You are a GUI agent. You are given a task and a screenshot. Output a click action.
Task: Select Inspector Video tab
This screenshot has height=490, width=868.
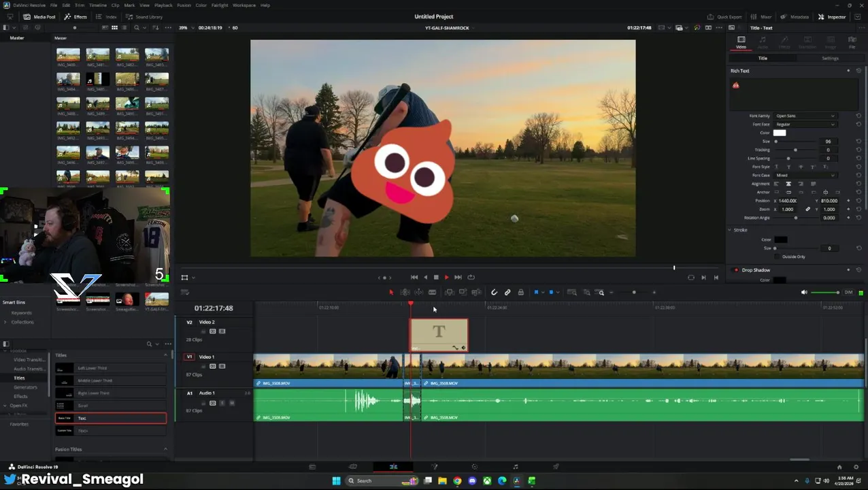pos(741,42)
